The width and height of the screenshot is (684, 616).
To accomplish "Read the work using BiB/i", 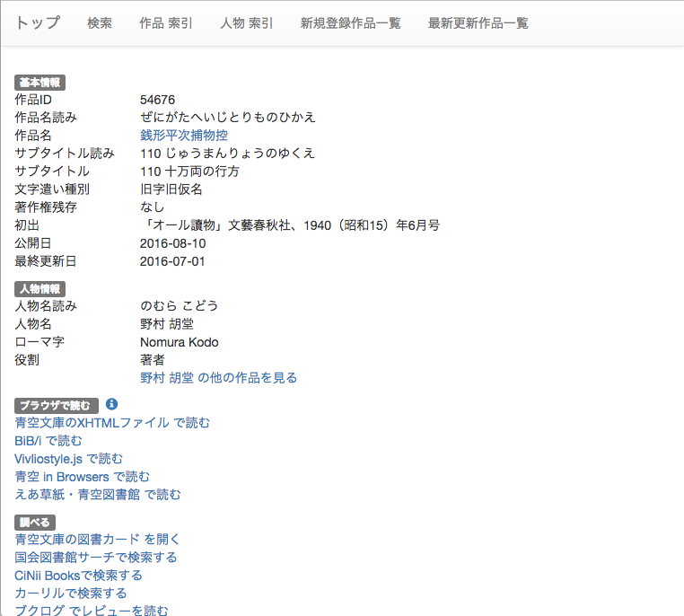I will (48, 440).
